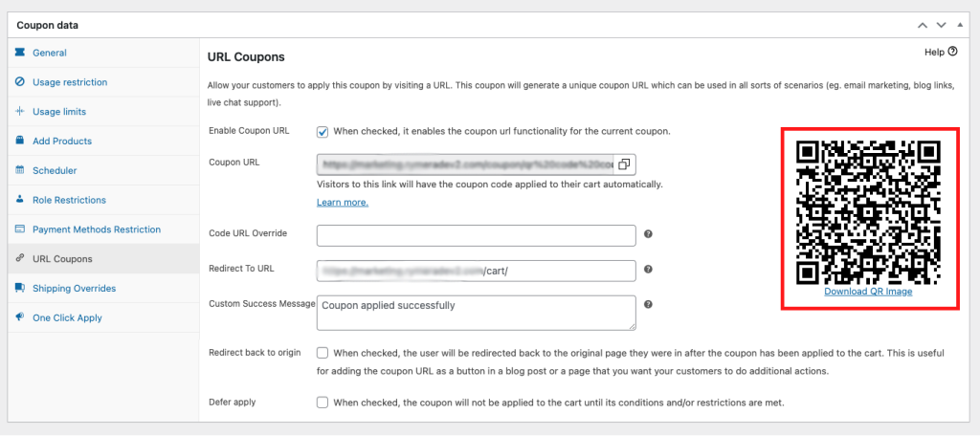Click the Help question mark icon
Viewport: 980px width, 436px height.
952,52
